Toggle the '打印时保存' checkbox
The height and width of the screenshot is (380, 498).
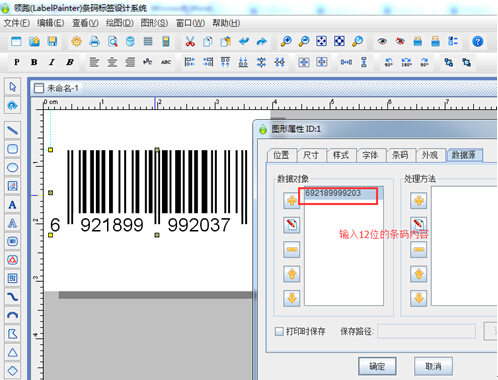(279, 331)
